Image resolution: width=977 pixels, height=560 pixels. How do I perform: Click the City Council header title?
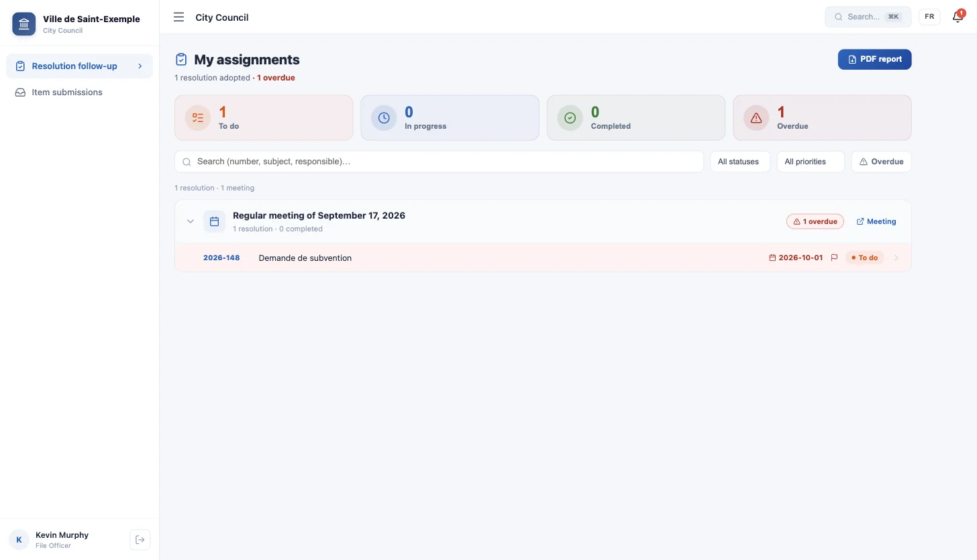222,17
